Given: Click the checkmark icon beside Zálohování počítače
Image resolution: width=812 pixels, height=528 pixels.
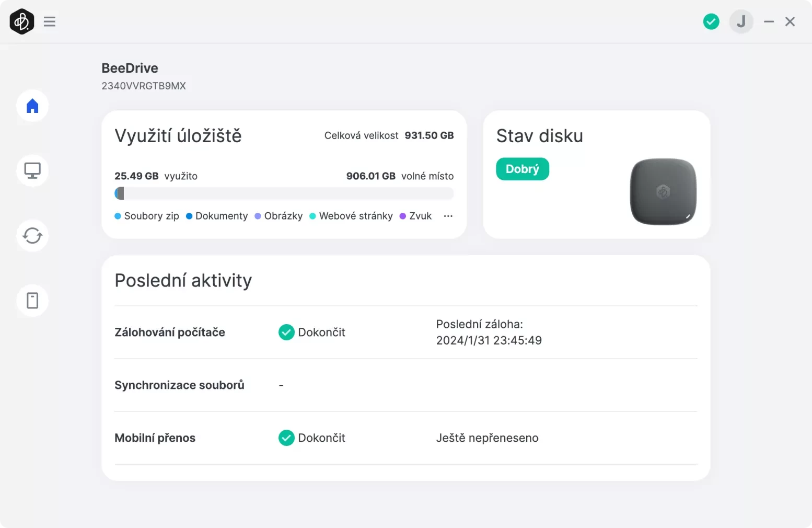Looking at the screenshot, I should pos(286,332).
